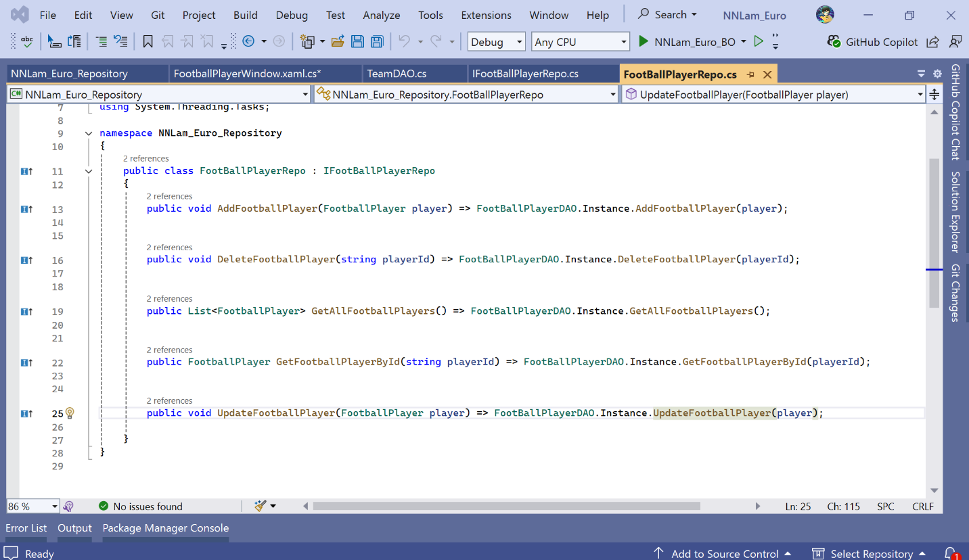969x560 pixels.
Task: Increase line indent in the toolbar
Action: pyautogui.click(x=101, y=42)
